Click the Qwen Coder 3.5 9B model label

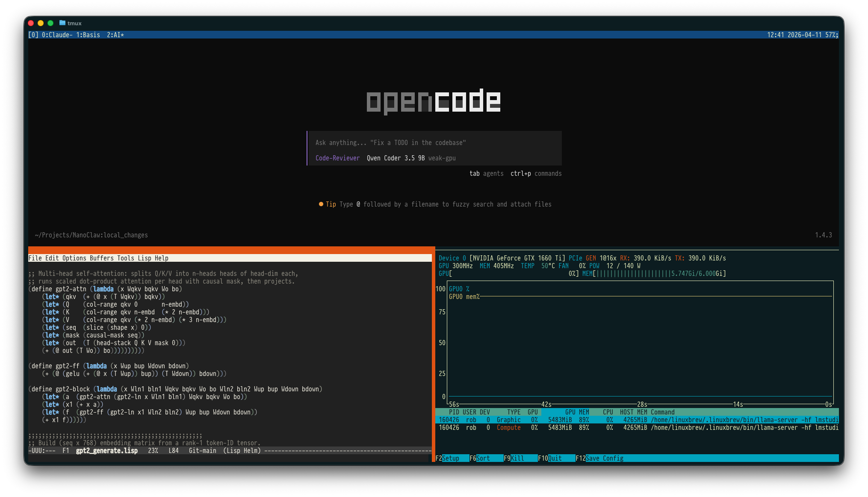click(396, 158)
